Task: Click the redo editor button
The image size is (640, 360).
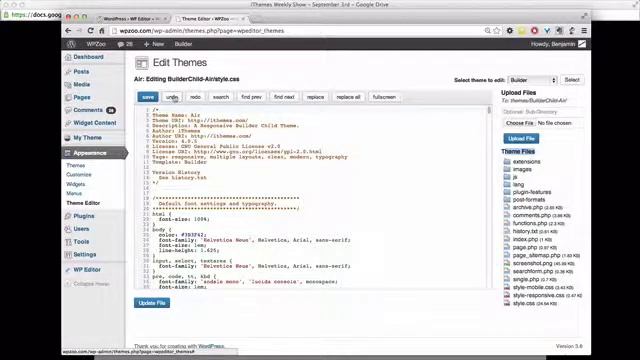Action: pyautogui.click(x=195, y=97)
